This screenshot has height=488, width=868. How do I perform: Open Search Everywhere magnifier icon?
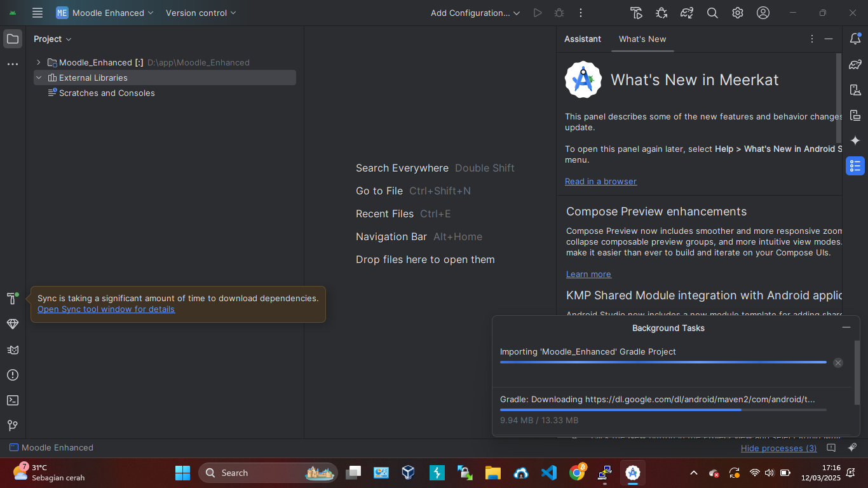(712, 13)
